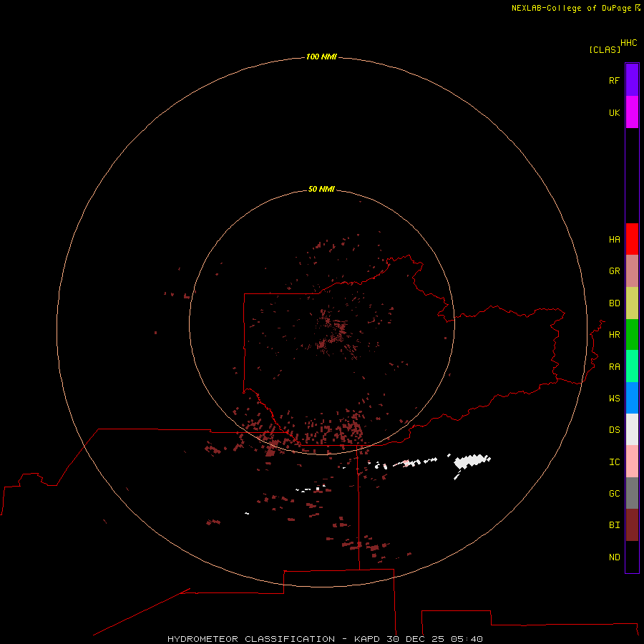Click the HA red legend swatch

632,239
